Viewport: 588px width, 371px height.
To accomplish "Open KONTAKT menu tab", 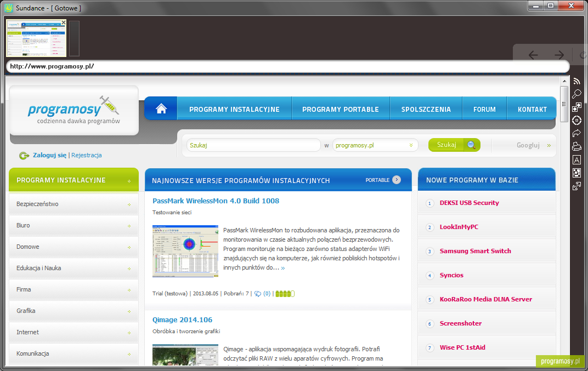I will pyautogui.click(x=532, y=109).
